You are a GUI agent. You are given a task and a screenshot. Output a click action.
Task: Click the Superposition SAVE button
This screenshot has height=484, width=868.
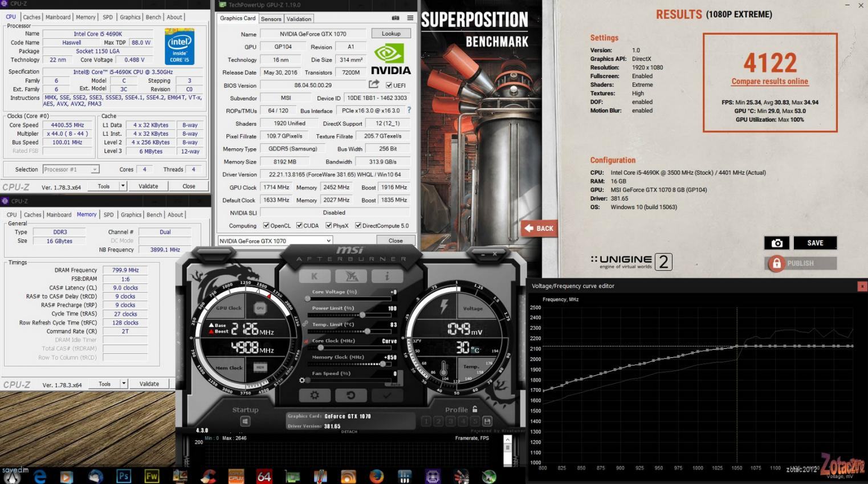click(815, 243)
